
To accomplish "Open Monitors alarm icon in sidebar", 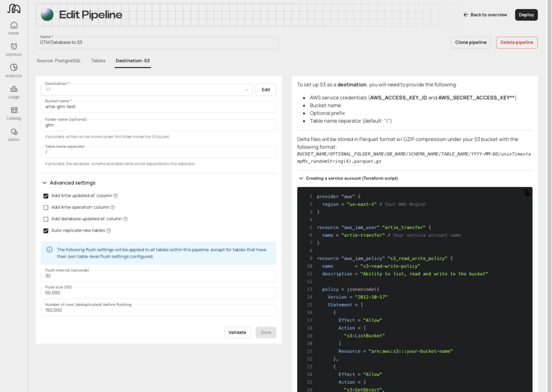I will (x=14, y=46).
